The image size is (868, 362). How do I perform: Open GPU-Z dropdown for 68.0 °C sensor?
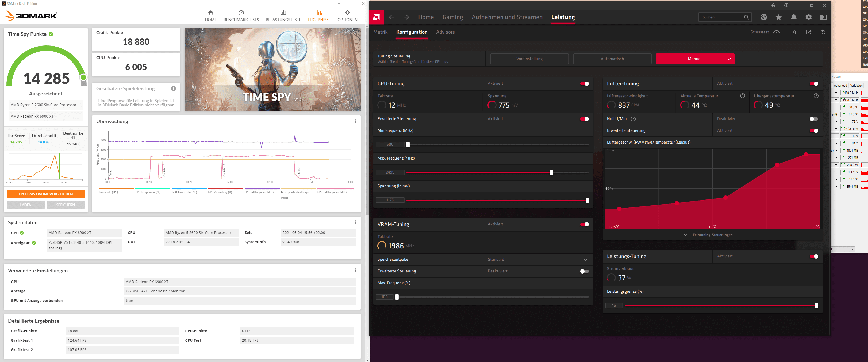(836, 107)
